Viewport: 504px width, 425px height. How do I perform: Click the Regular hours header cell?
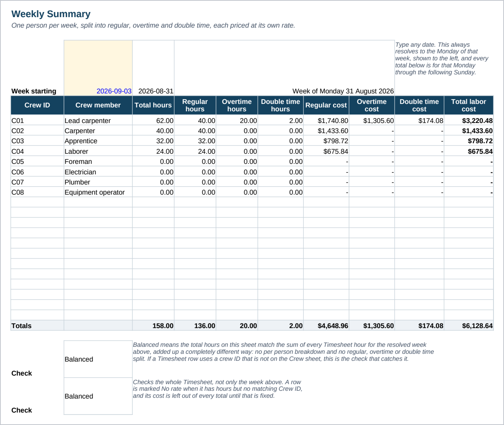(195, 105)
